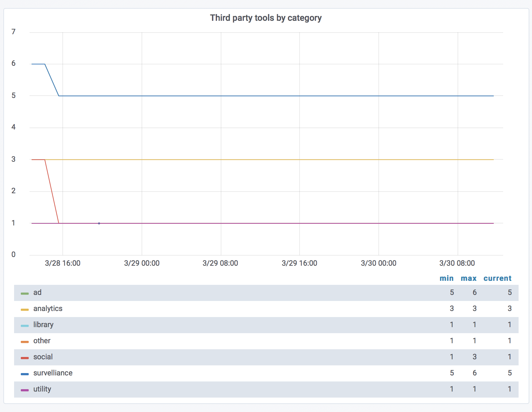This screenshot has height=412, width=532.
Task: Toggle the 'survelliance' series in legend
Action: coord(53,373)
